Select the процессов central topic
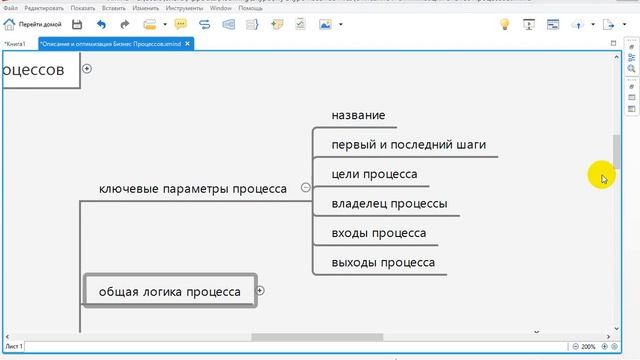 tap(41, 69)
